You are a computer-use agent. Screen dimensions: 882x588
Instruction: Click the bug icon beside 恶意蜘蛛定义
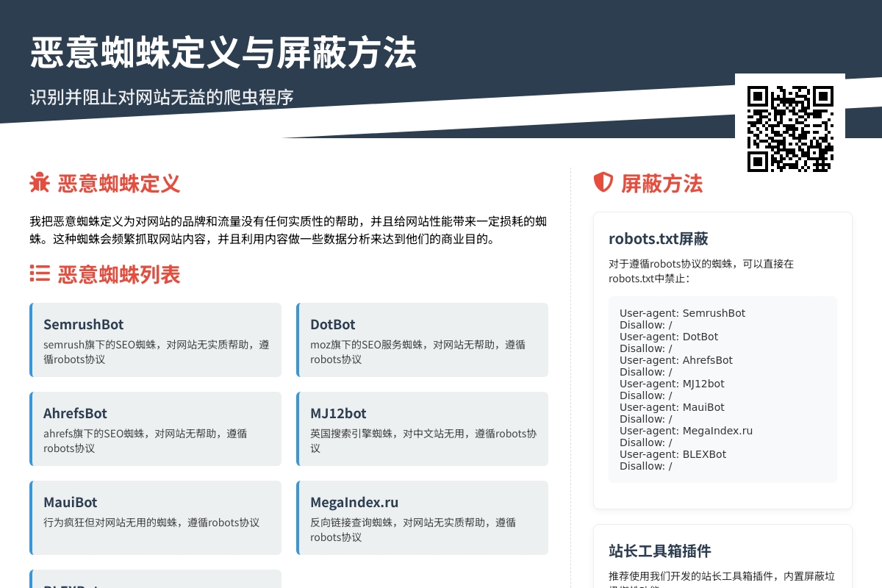point(39,183)
